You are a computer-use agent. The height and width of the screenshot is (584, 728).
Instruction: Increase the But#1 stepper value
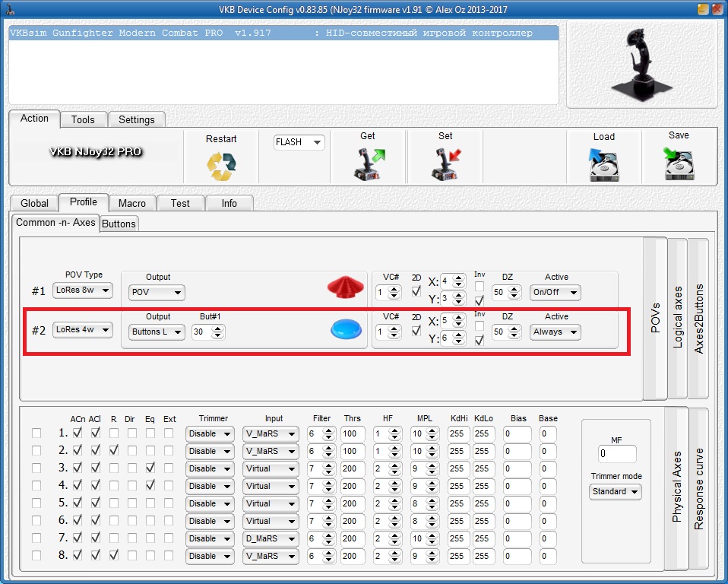click(x=218, y=328)
